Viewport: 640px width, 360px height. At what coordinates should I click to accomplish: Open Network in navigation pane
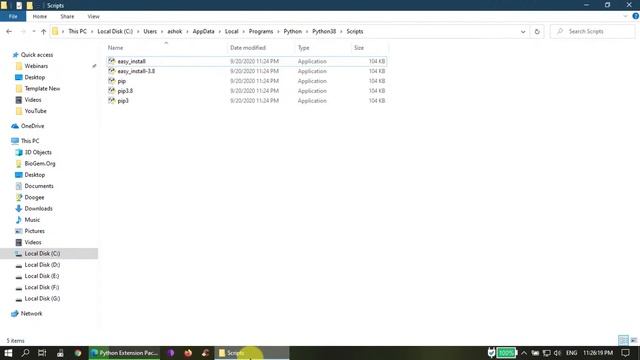pos(31,313)
